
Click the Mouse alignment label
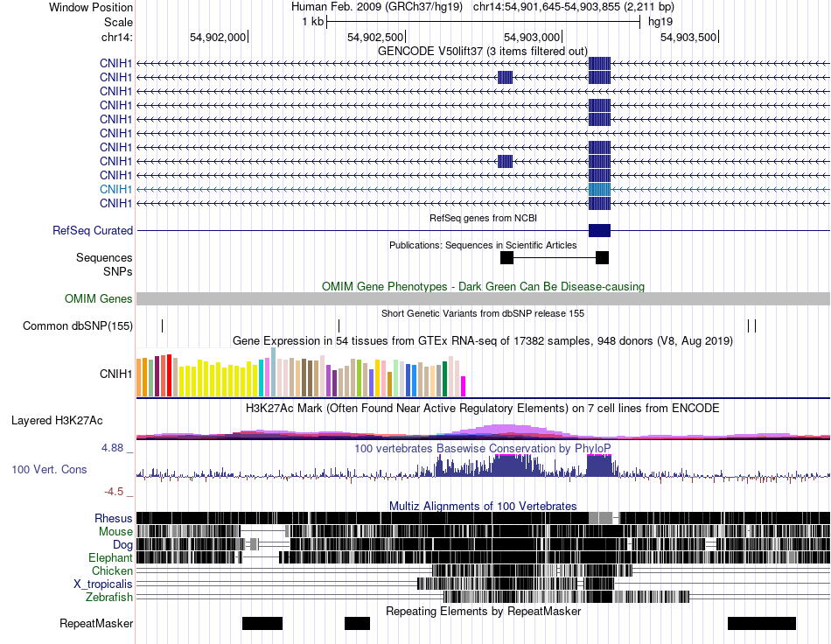[x=115, y=532]
